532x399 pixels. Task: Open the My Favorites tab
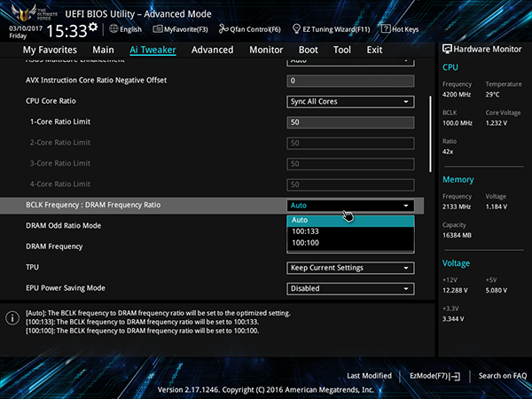coord(50,50)
